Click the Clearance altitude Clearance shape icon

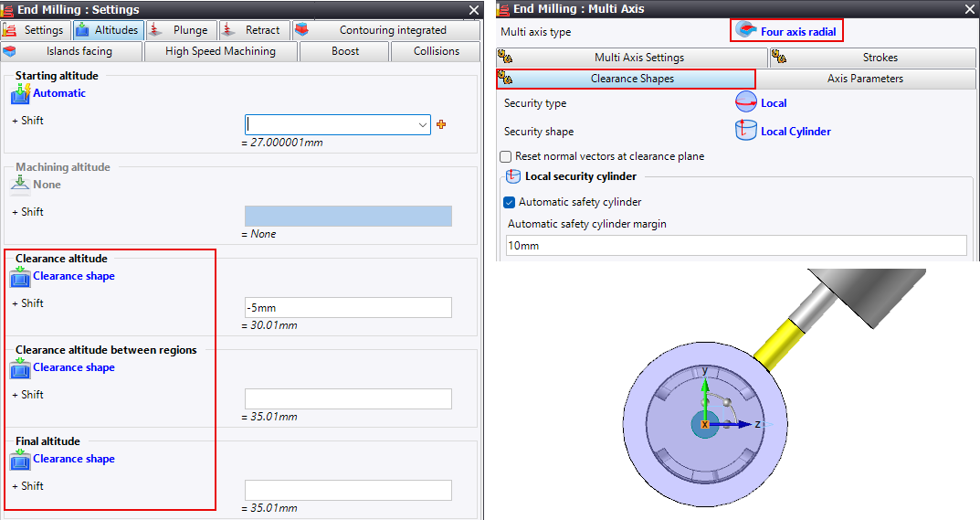tap(21, 277)
